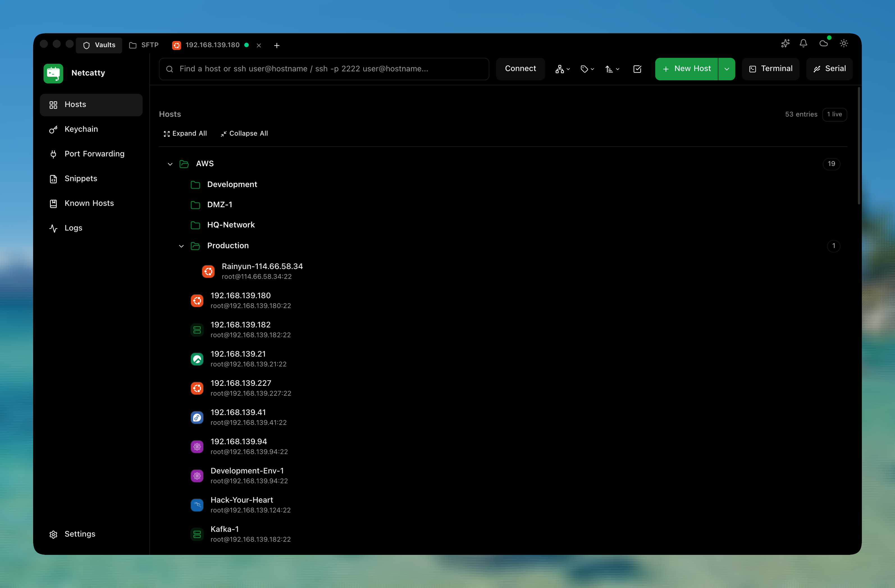
Task: Click the hosts list vertical scrollbar
Action: [x=859, y=146]
